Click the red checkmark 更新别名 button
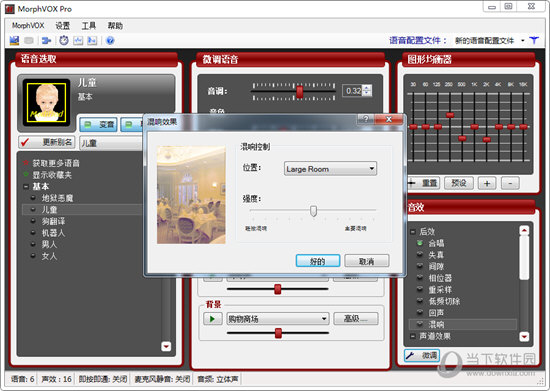Viewport: 550px width, 391px height. [x=47, y=142]
